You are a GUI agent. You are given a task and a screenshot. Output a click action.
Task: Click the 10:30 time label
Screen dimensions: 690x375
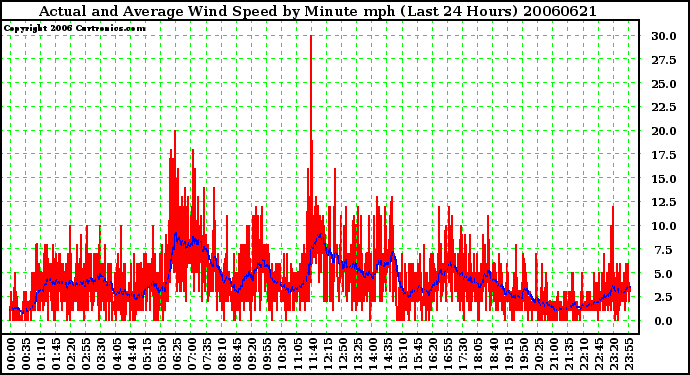coord(282,354)
